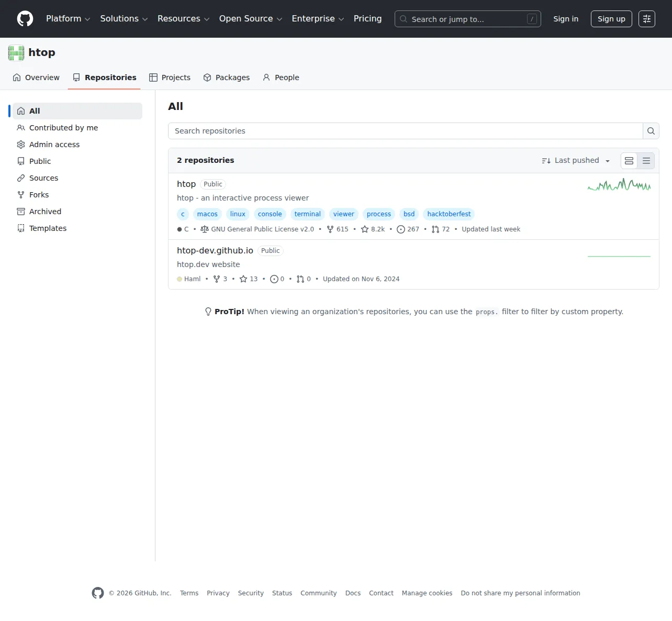The height and width of the screenshot is (621, 672).
Task: Click the macos topic tag
Action: coord(207,214)
